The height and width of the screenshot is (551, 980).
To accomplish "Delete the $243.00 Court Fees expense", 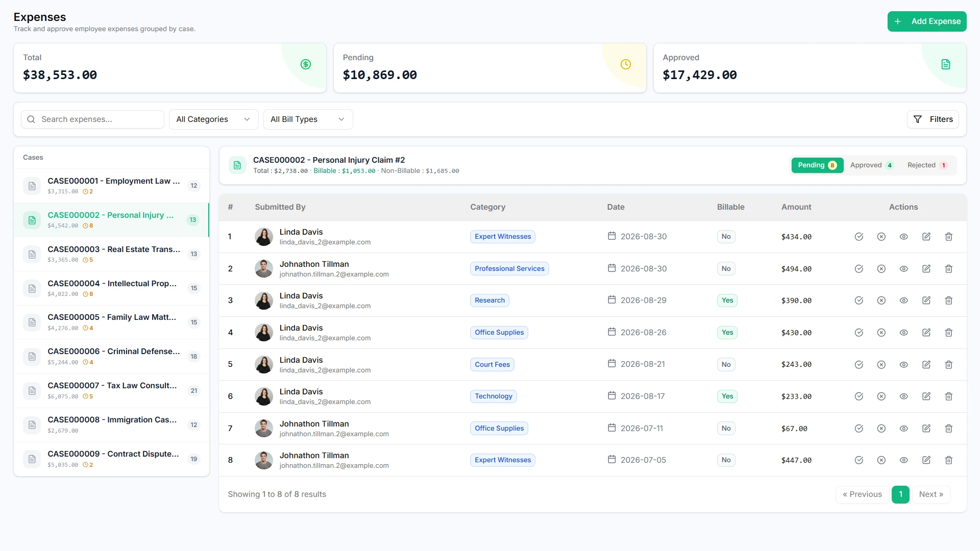I will [x=949, y=365].
